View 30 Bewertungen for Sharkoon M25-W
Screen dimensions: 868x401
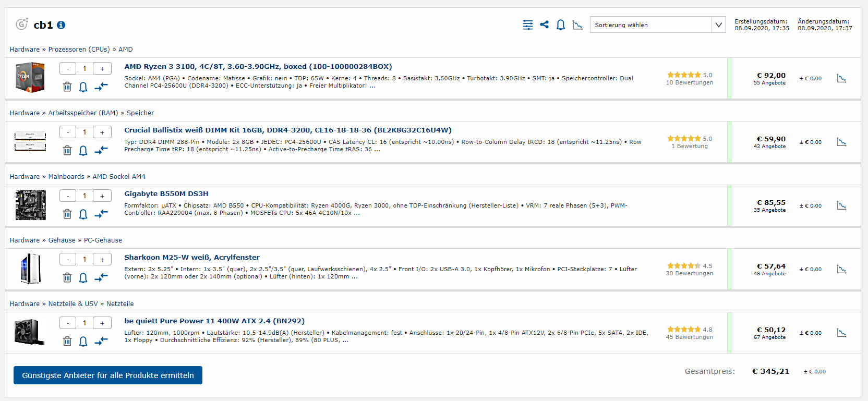coord(689,273)
